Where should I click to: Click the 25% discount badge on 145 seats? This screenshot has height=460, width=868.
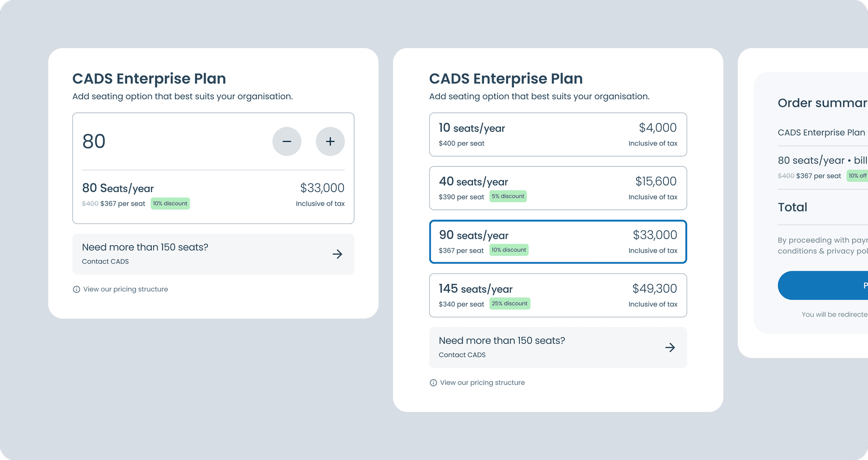510,303
